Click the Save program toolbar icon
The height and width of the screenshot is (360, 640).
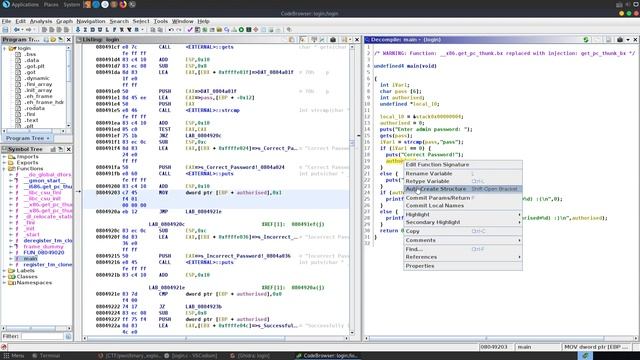(x=5, y=30)
